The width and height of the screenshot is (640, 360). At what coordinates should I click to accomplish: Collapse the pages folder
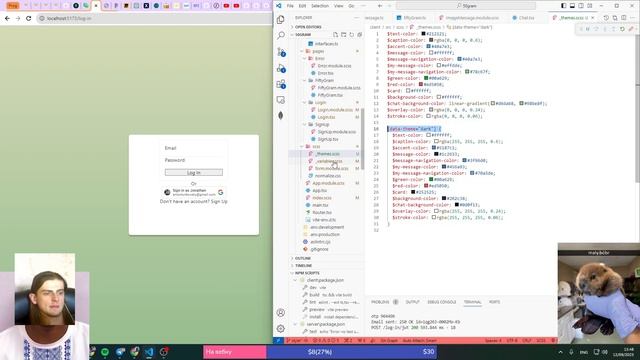click(x=318, y=51)
